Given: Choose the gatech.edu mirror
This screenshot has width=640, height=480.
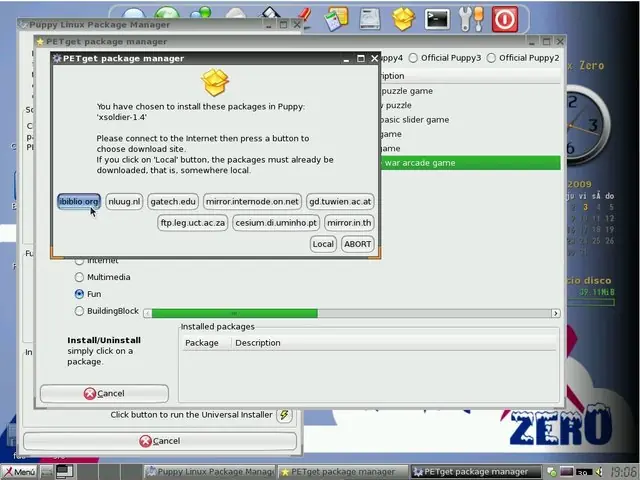Looking at the screenshot, I should coord(173,202).
